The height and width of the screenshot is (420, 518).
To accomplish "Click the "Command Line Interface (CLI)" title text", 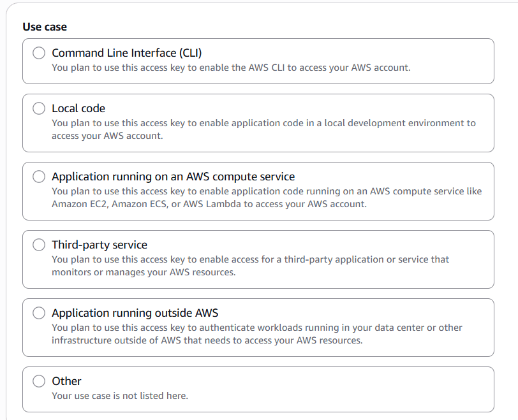I will (x=126, y=54).
